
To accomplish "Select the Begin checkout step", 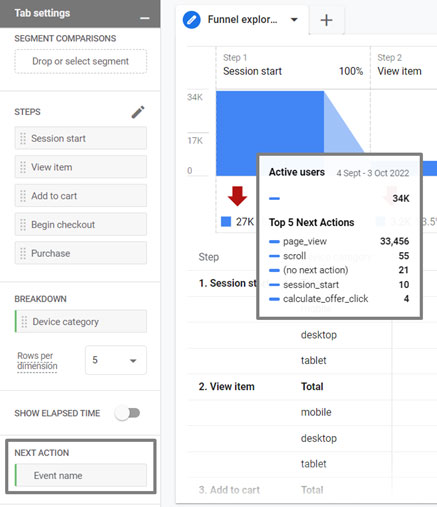I will click(81, 225).
